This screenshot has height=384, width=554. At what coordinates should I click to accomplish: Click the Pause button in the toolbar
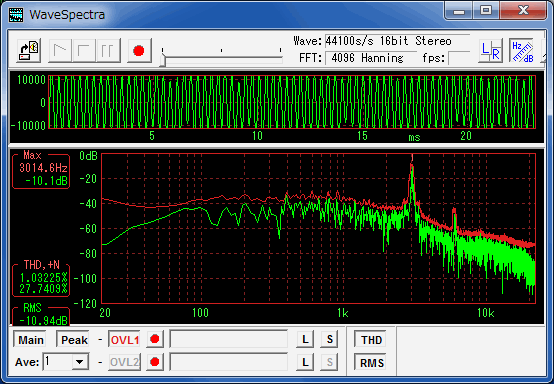(x=108, y=51)
